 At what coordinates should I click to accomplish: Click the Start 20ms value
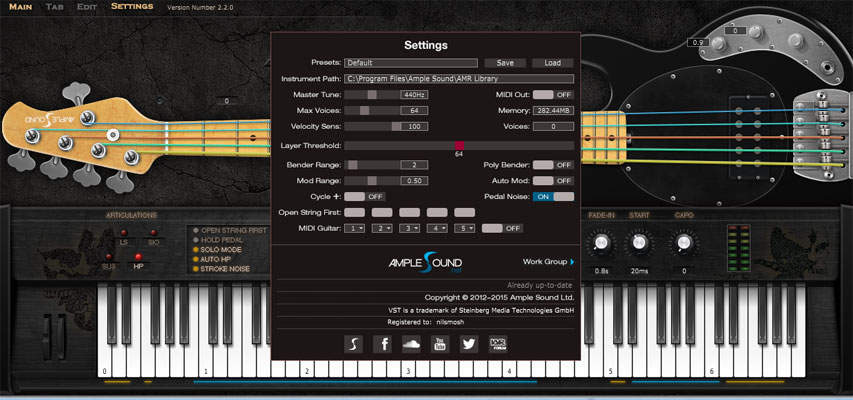[640, 270]
